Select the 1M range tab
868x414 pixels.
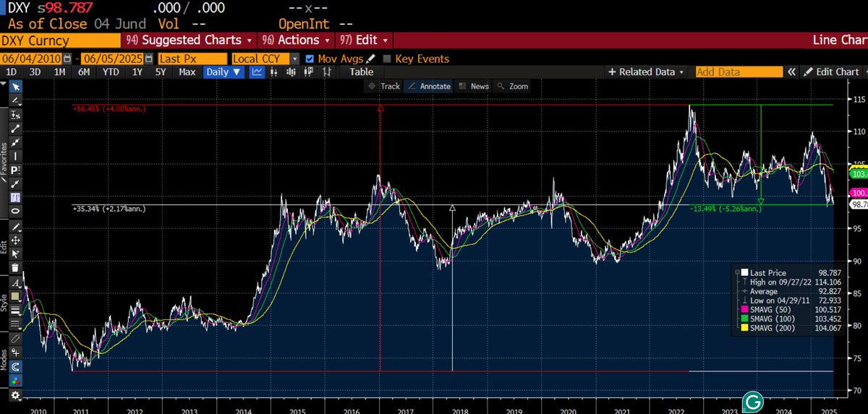coord(60,72)
